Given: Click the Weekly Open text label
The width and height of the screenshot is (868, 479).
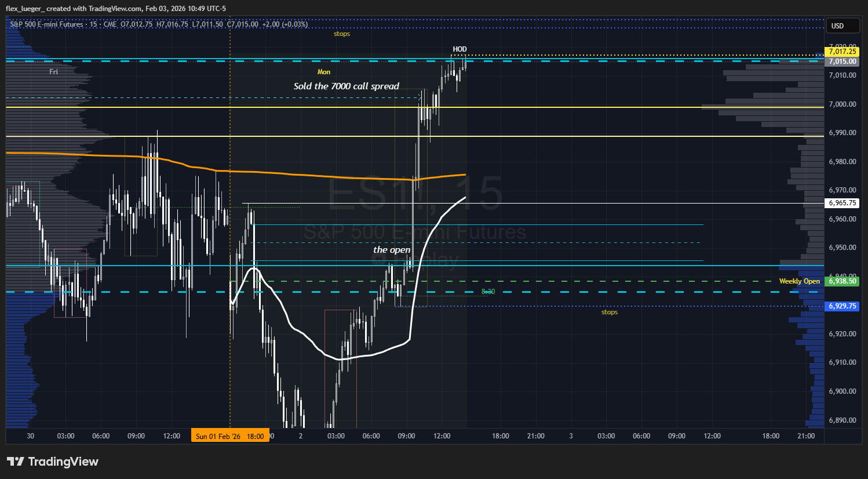Looking at the screenshot, I should pyautogui.click(x=799, y=281).
